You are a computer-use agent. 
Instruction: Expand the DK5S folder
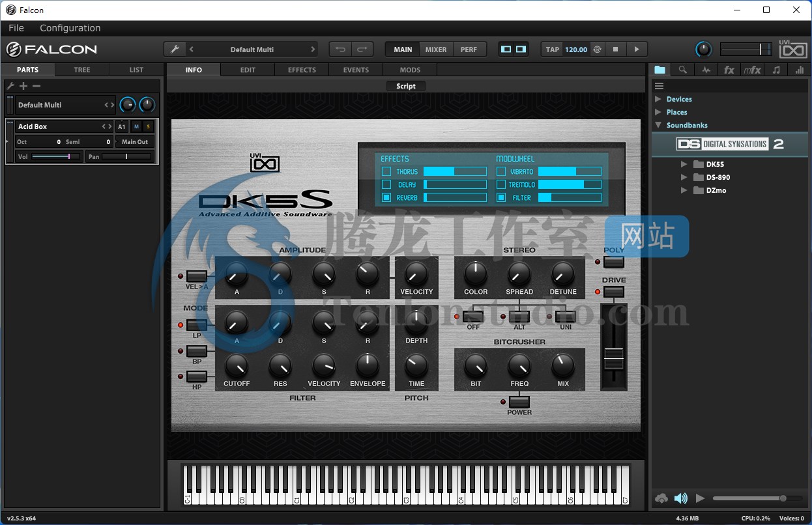click(x=684, y=164)
